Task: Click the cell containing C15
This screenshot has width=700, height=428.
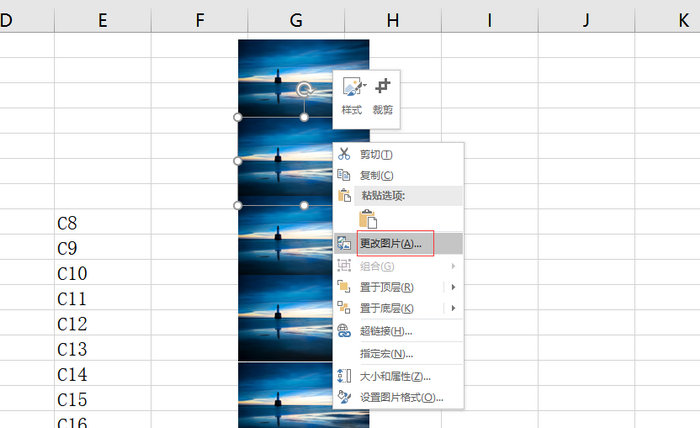Action: (x=103, y=399)
